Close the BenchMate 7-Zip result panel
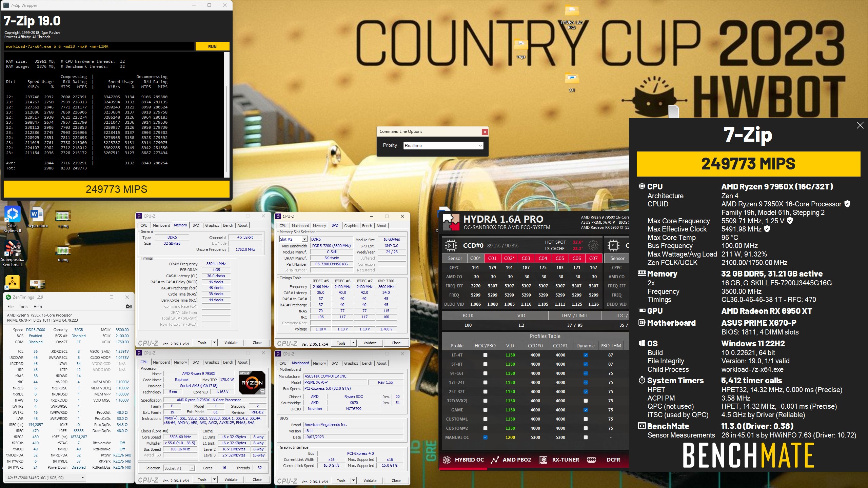This screenshot has height=488, width=868. coord(860,125)
